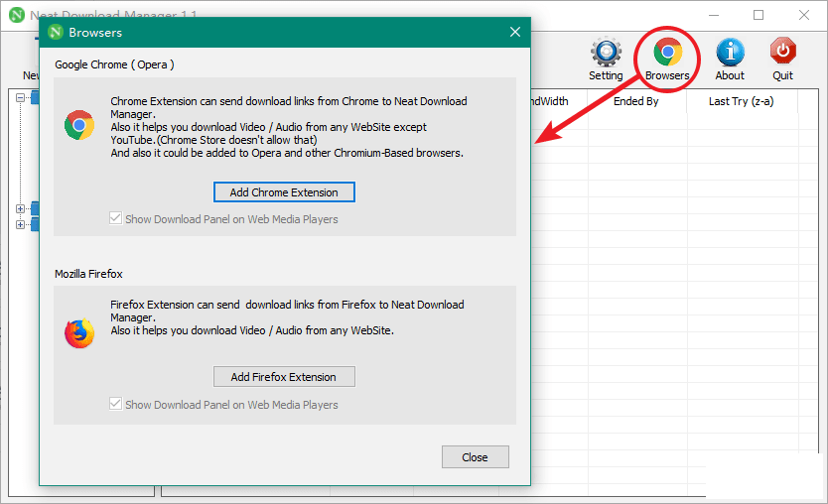Maximize the Neat Download Manager window
This screenshot has height=504, width=828.
[x=759, y=15]
